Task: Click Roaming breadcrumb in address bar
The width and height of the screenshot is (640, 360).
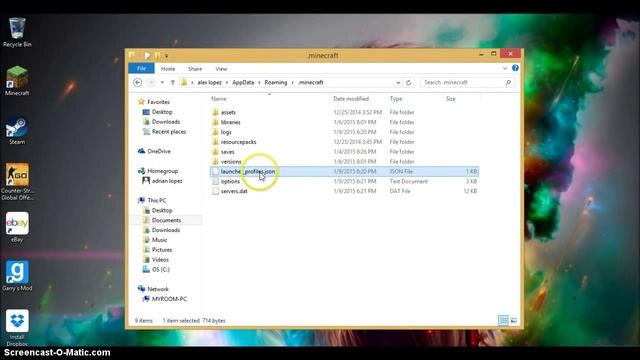Action: [x=276, y=82]
